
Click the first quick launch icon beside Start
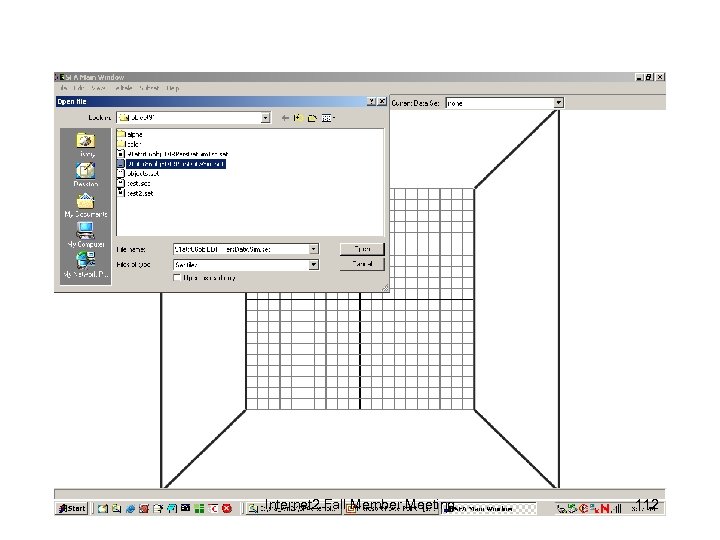(103, 508)
